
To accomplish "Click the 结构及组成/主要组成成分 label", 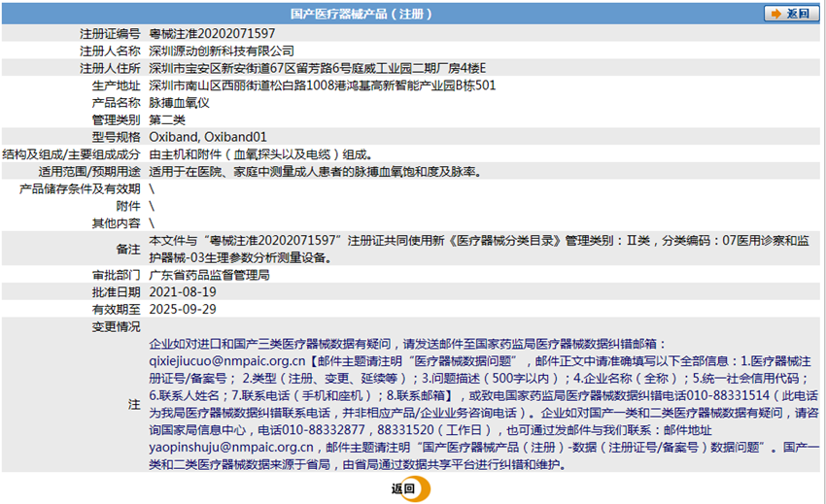I will [72, 154].
